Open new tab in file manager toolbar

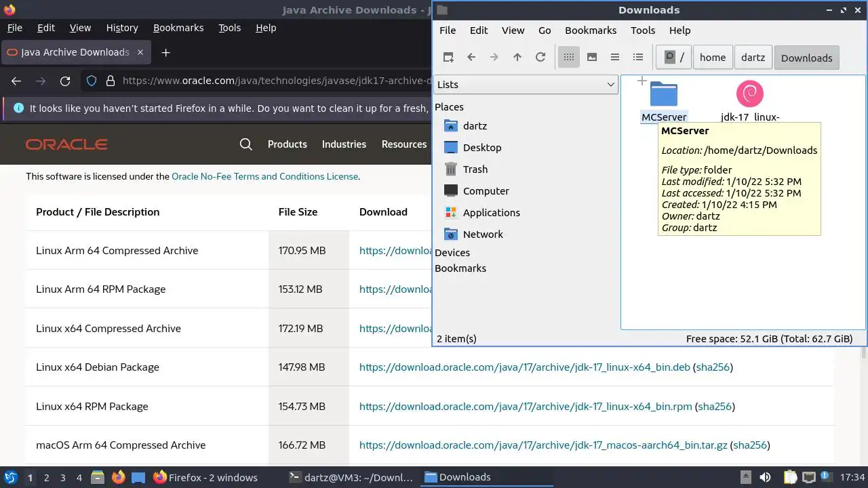coord(448,58)
